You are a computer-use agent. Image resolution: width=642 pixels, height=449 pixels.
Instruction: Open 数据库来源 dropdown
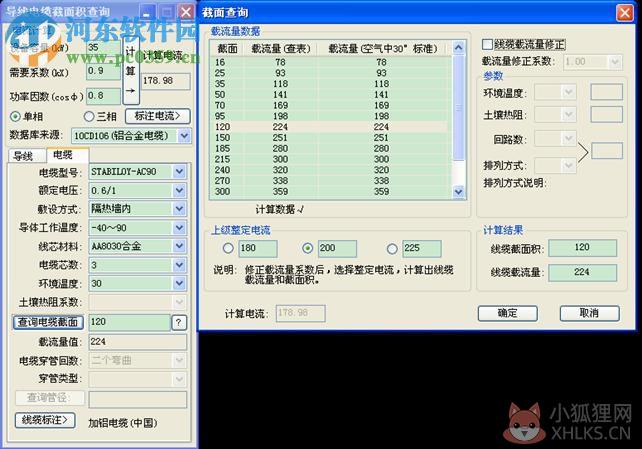pos(184,135)
